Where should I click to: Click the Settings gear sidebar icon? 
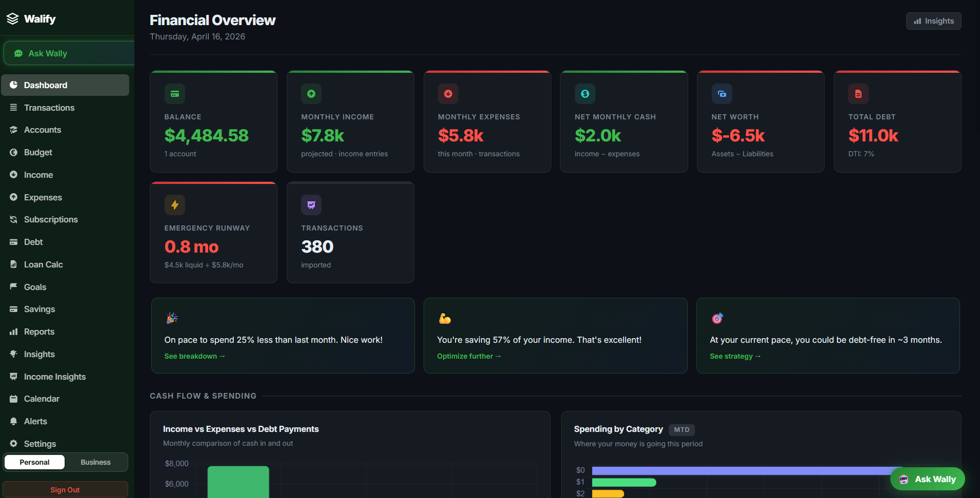click(x=14, y=444)
